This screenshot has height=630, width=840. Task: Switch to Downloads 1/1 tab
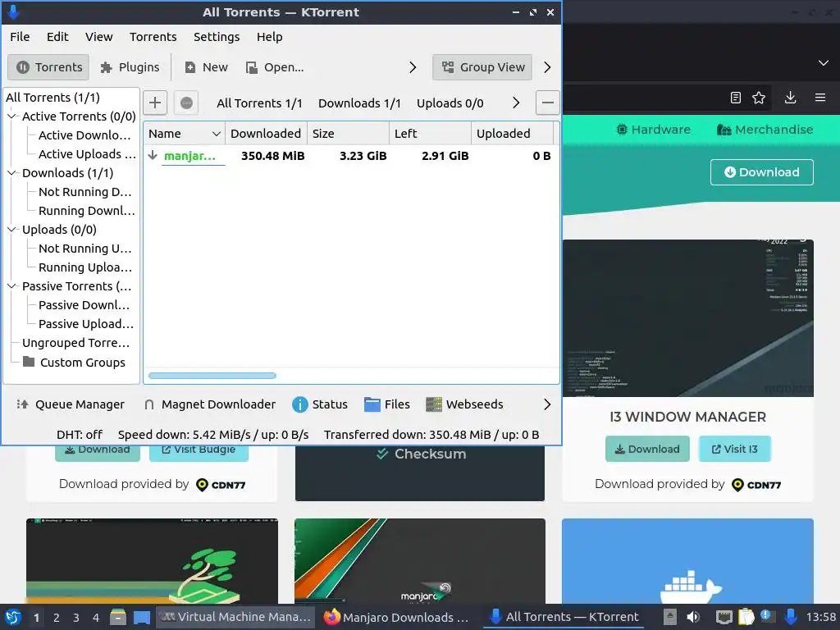[x=359, y=103]
